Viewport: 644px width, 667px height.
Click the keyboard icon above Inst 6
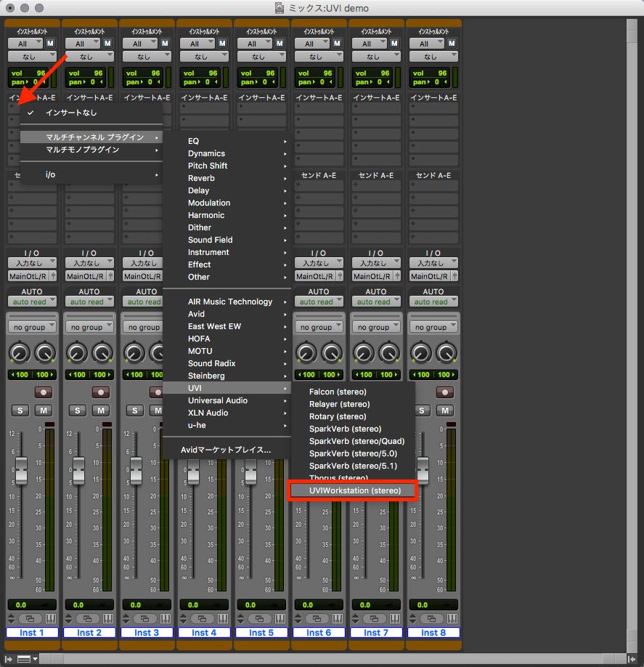(338, 618)
